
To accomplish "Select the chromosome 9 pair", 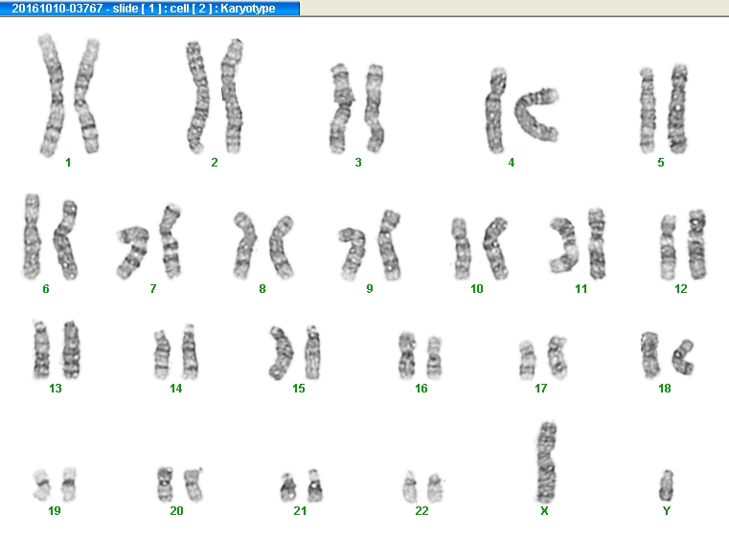I will [x=370, y=246].
